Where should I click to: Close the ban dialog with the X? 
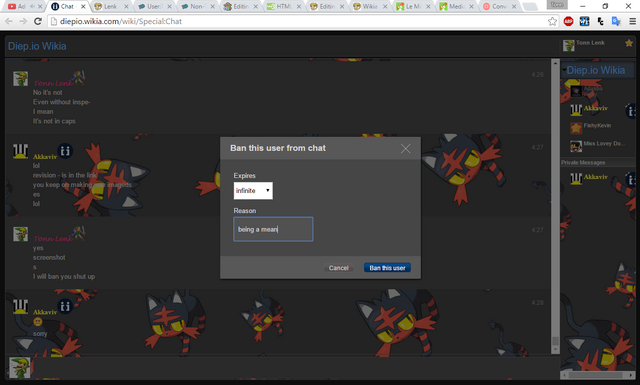[405, 149]
